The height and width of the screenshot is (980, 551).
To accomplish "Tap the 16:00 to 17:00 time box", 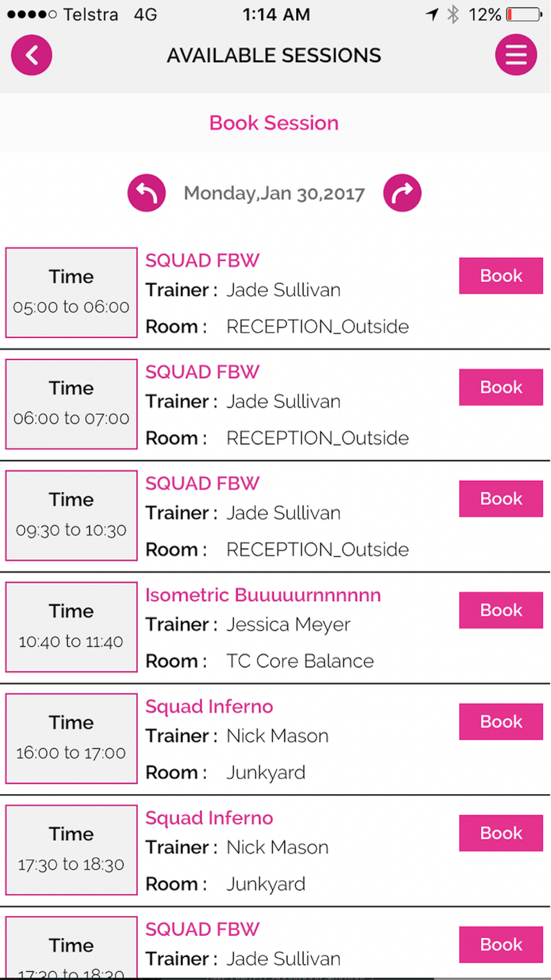I will (x=71, y=739).
